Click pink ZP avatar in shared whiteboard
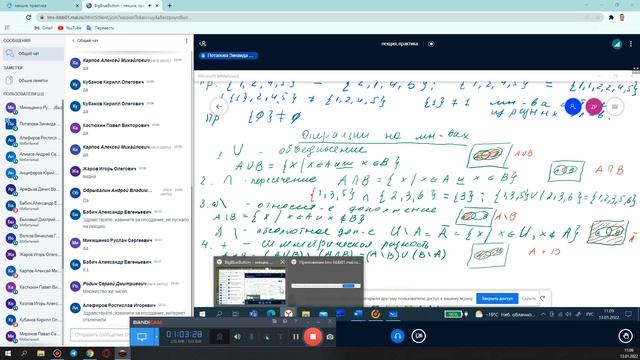640x360 pixels. tap(593, 107)
